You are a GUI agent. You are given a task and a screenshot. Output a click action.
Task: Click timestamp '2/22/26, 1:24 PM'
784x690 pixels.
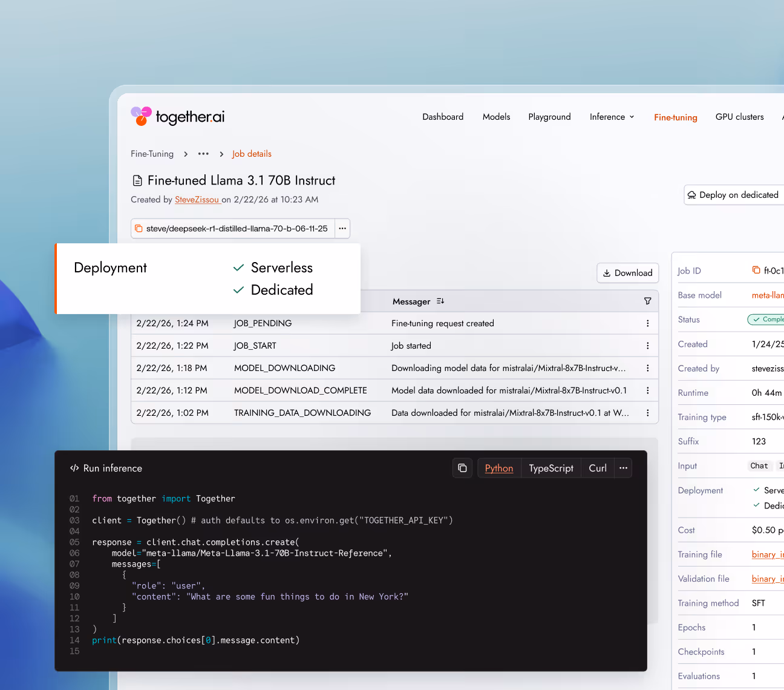tap(172, 323)
